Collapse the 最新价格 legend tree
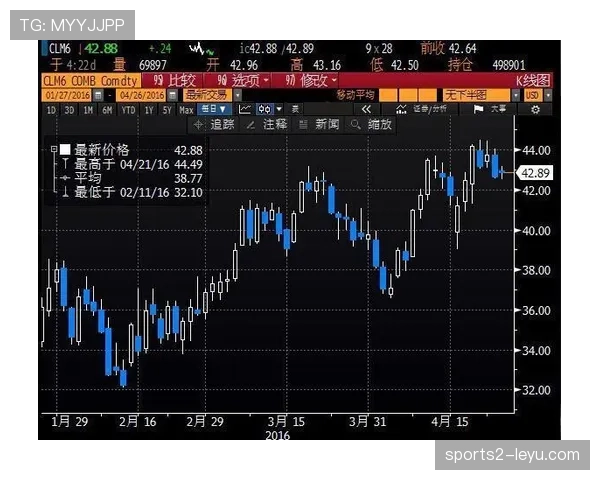 [x=53, y=149]
